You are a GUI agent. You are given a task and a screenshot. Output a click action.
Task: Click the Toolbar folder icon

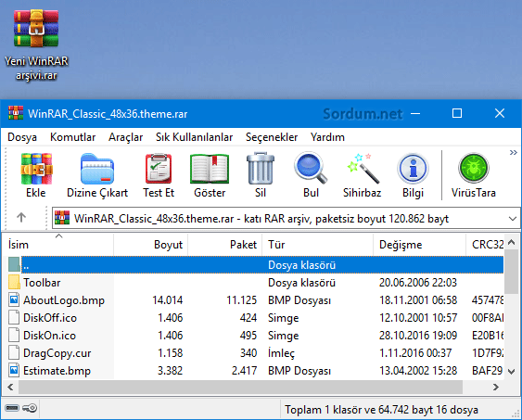(14, 282)
